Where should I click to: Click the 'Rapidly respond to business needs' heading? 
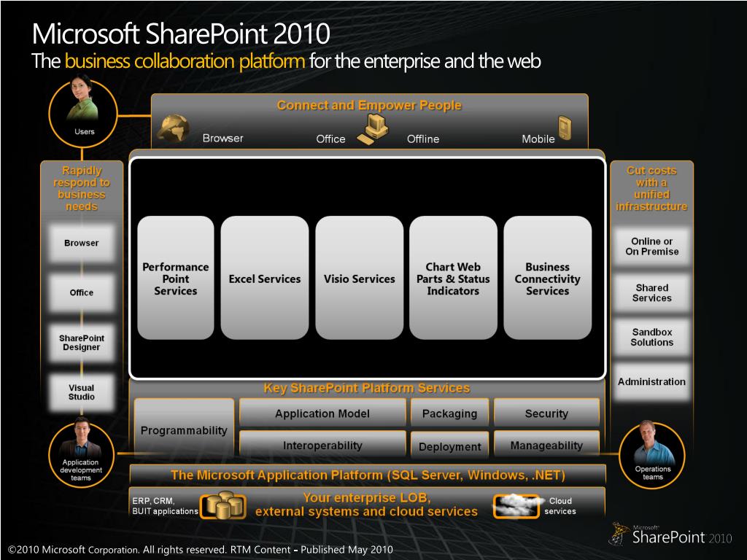82,188
